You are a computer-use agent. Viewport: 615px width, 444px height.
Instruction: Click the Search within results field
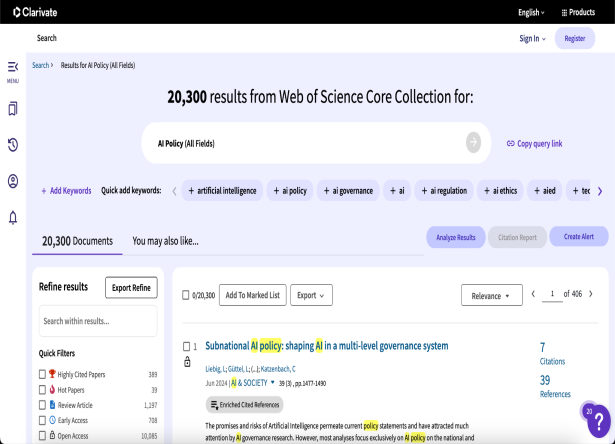pos(97,321)
